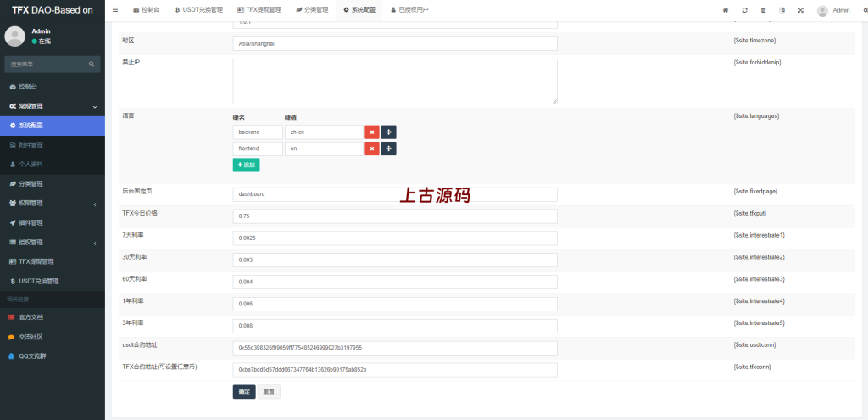Collapse the 常规管理 sidebar group

pyautogui.click(x=53, y=106)
